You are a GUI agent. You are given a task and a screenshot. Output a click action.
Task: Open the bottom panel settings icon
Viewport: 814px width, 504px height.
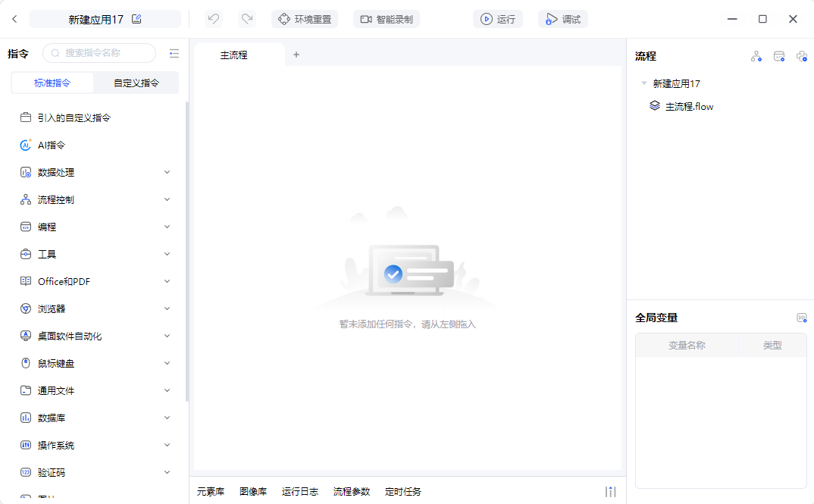(x=610, y=492)
